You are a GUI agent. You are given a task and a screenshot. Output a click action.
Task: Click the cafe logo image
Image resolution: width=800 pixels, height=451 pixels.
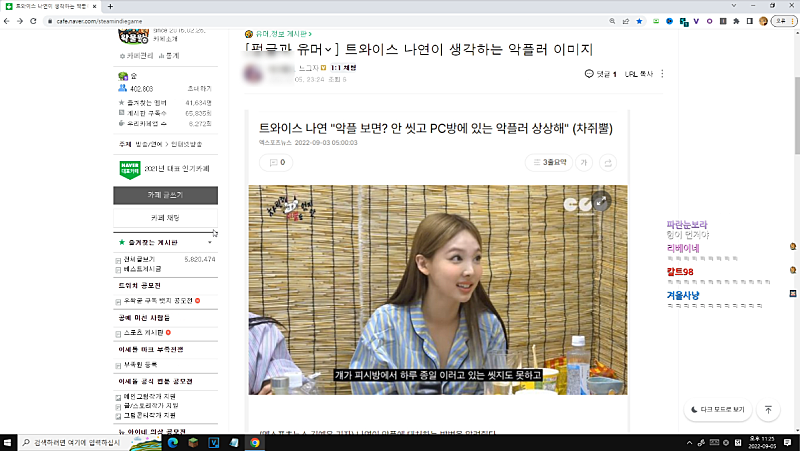pos(134,37)
